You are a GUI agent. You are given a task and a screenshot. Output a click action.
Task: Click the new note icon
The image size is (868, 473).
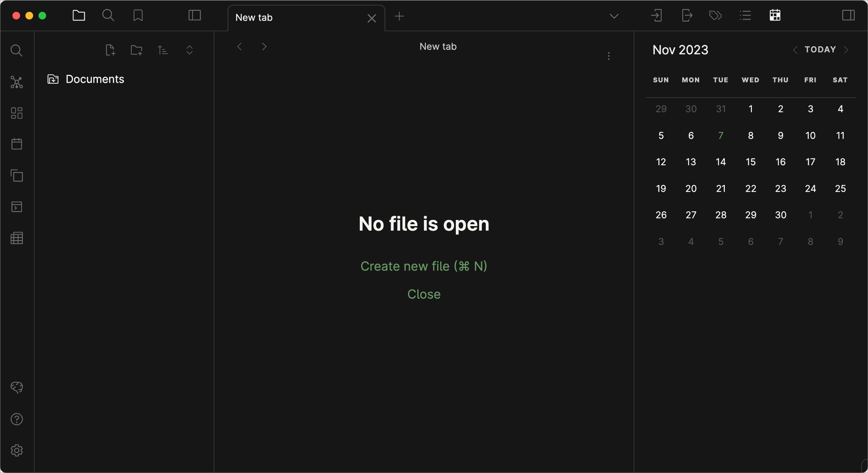[x=110, y=50]
